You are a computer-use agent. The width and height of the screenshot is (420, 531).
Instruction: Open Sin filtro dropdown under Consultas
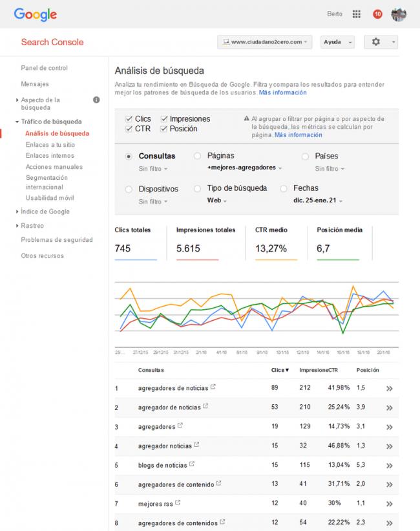point(153,169)
